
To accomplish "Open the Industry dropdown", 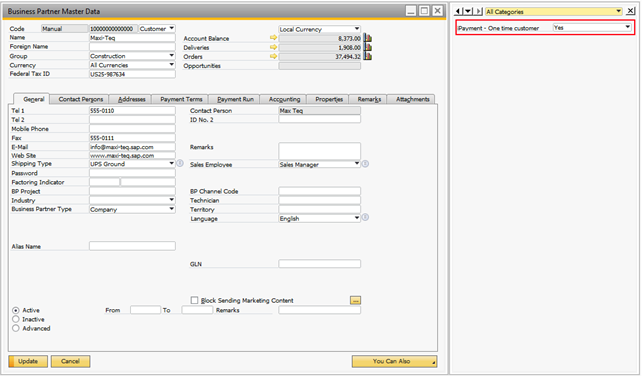I will point(132,200).
